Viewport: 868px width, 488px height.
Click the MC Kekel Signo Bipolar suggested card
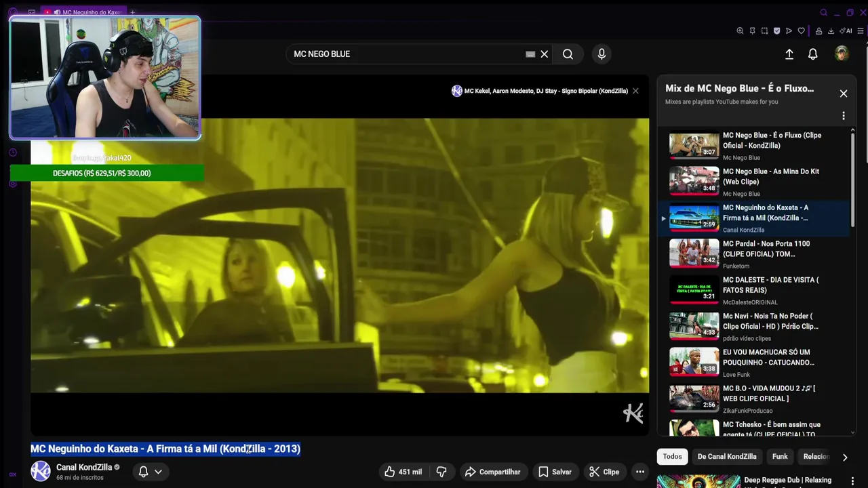(x=540, y=91)
